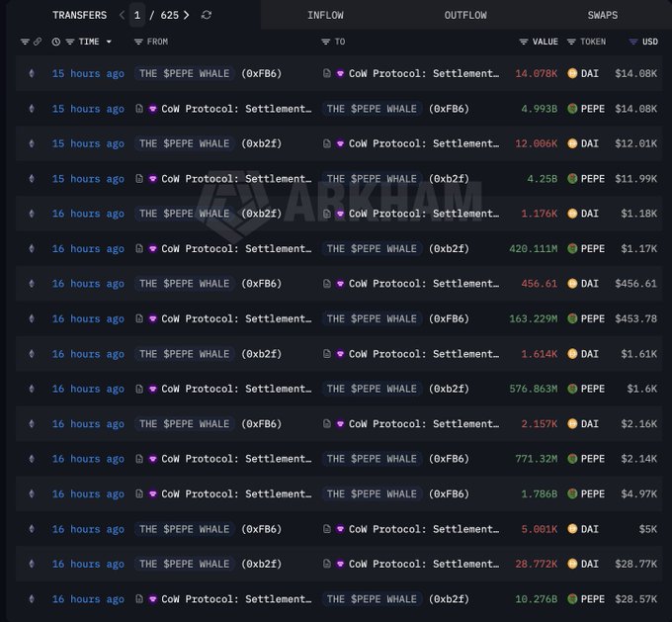This screenshot has width=672, height=622.
Task: Click DAI token label on 1.176K row
Action: click(x=590, y=214)
